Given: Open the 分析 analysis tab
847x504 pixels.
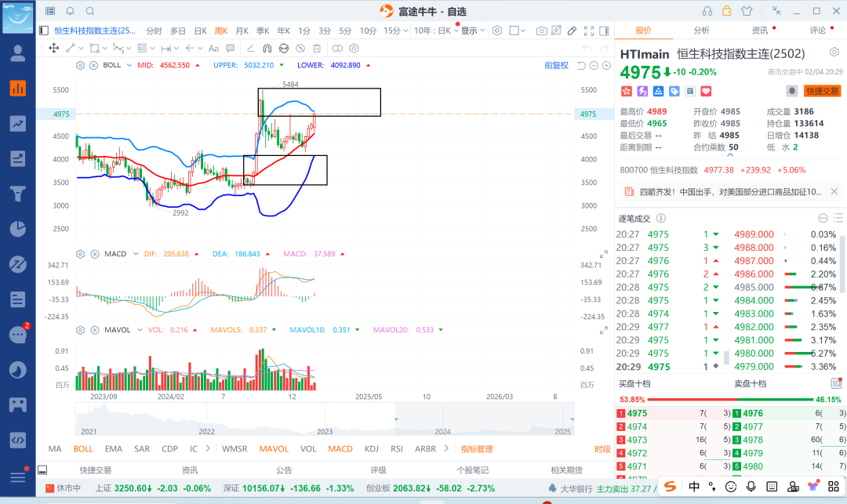Looking at the screenshot, I should point(701,31).
